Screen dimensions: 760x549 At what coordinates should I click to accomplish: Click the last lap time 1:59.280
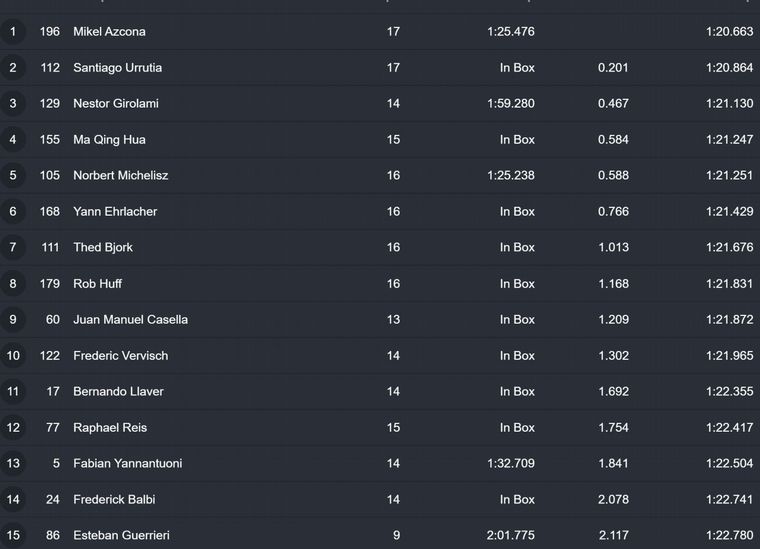point(511,104)
